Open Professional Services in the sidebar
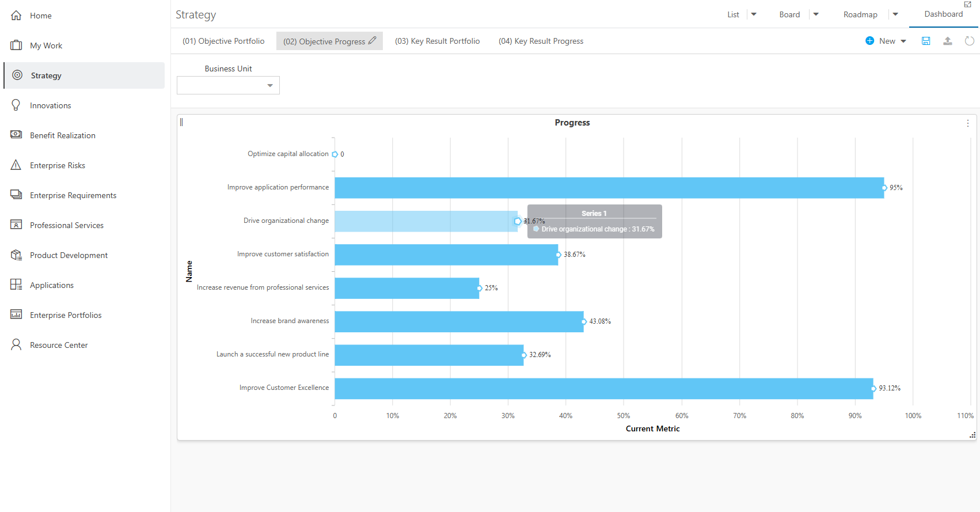 coord(84,225)
